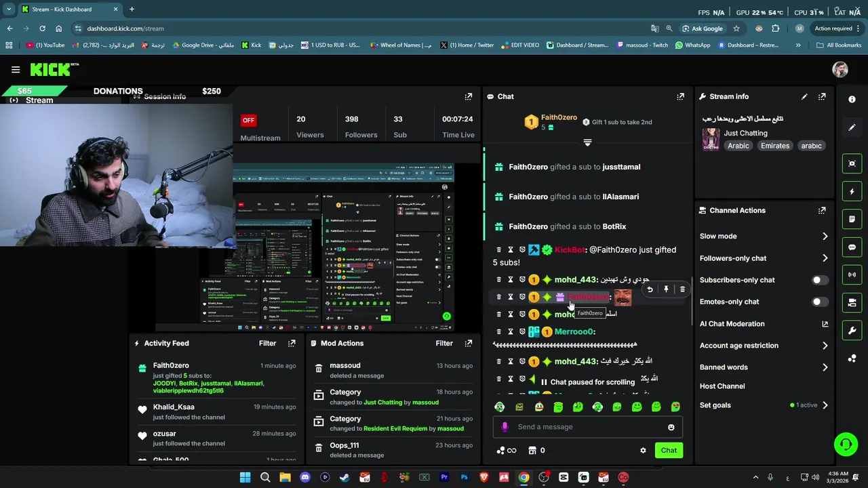Click the info icon in right sidebar
Image resolution: width=868 pixels, height=488 pixels.
(852, 99)
